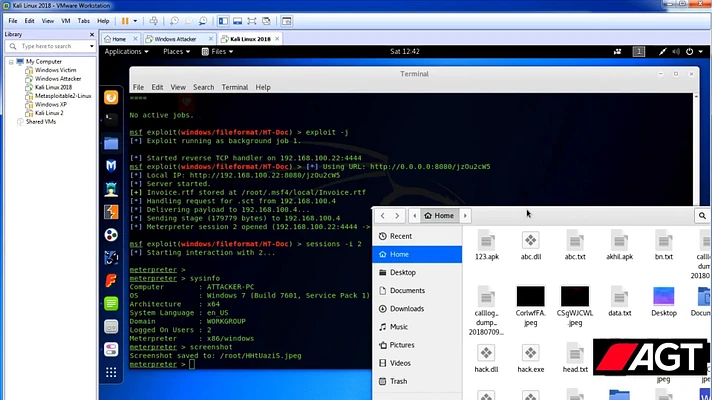The width and height of the screenshot is (712, 400).
Task: Open the VMware File menu
Action: [x=13, y=21]
